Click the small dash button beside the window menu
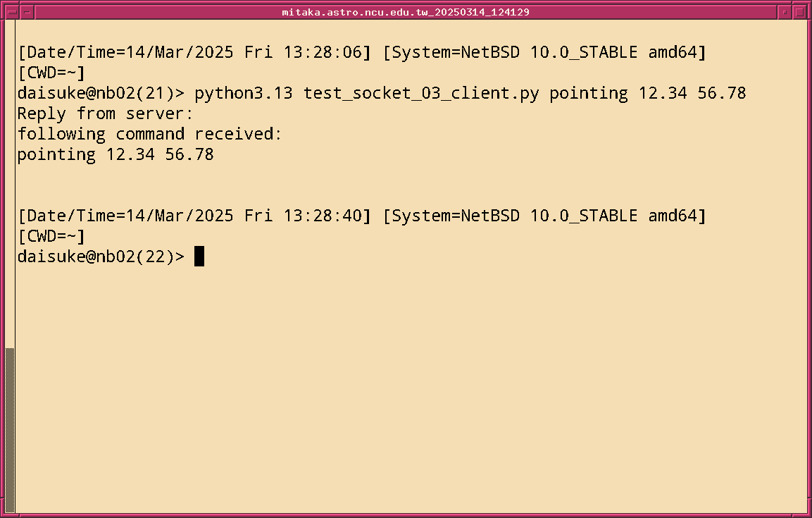This screenshot has width=812, height=518. point(27,12)
